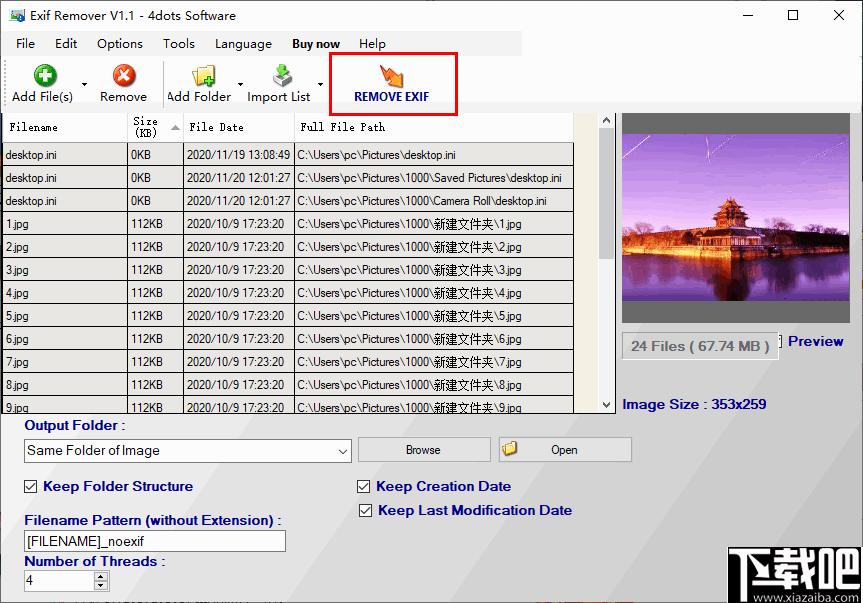Open the Tools menu
The height and width of the screenshot is (603, 863).
(x=179, y=43)
